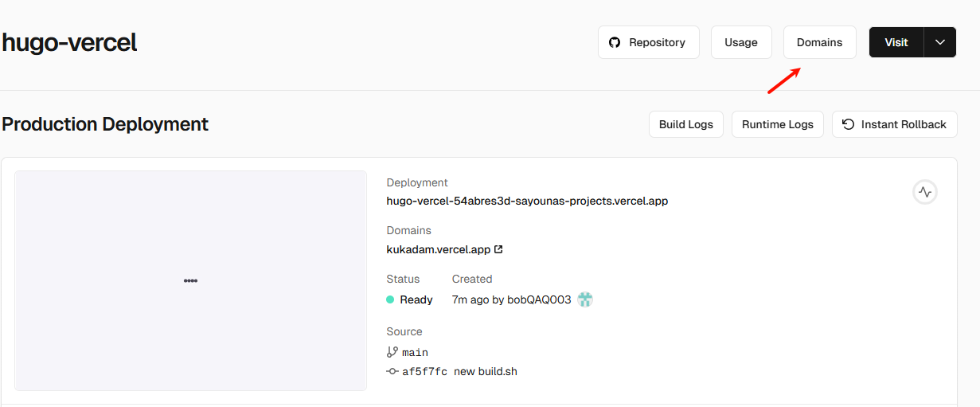Open commit hash af5f7fc
This screenshot has height=407, width=980.
coord(424,371)
